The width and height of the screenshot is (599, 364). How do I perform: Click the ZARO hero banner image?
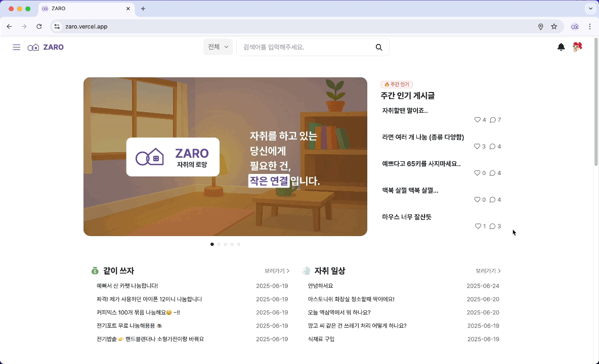[226, 156]
